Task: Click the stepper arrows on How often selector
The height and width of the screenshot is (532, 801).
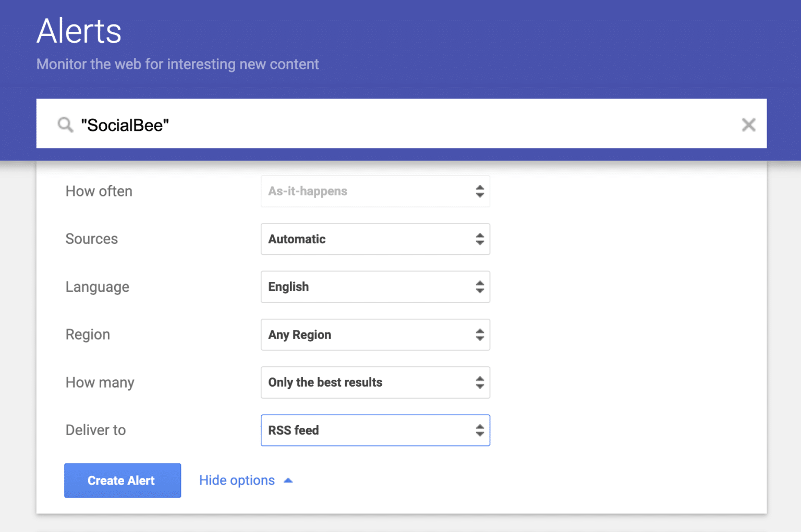Action: [479, 191]
